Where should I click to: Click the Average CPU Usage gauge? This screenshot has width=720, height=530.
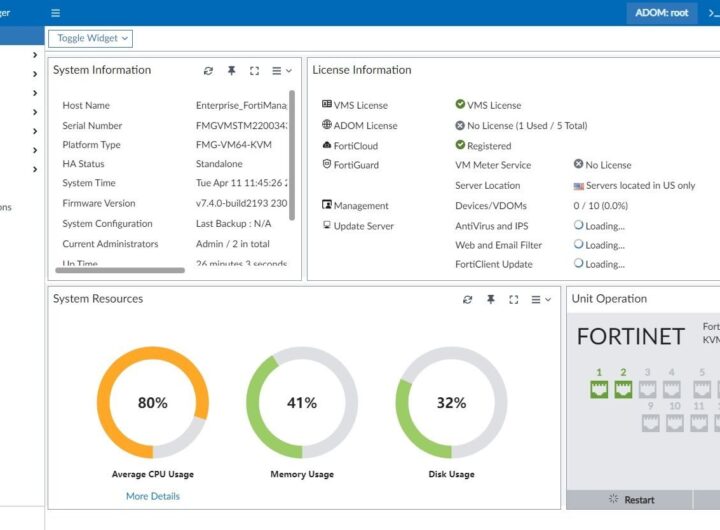click(x=153, y=403)
